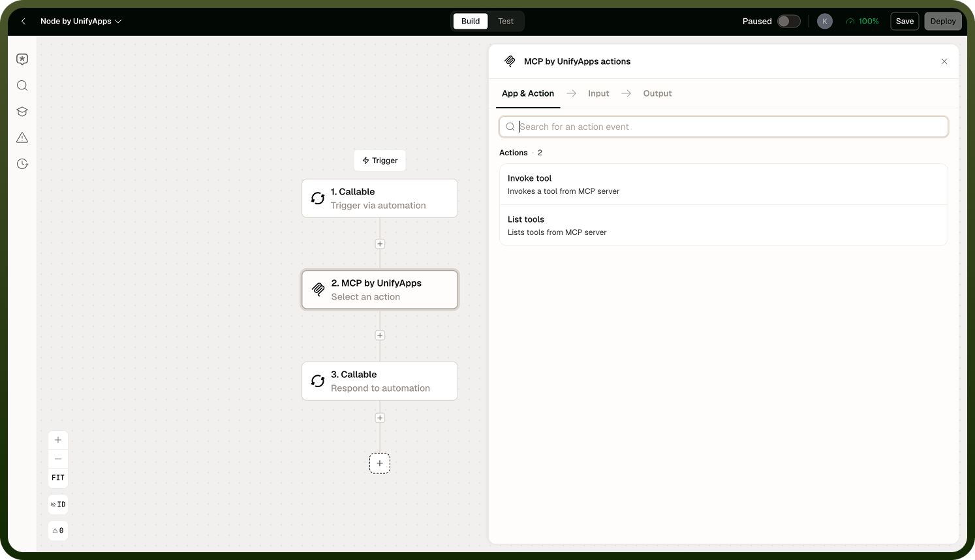Viewport: 975px width, 560px height.
Task: Show warnings via sidebar triangle icon
Action: [22, 138]
